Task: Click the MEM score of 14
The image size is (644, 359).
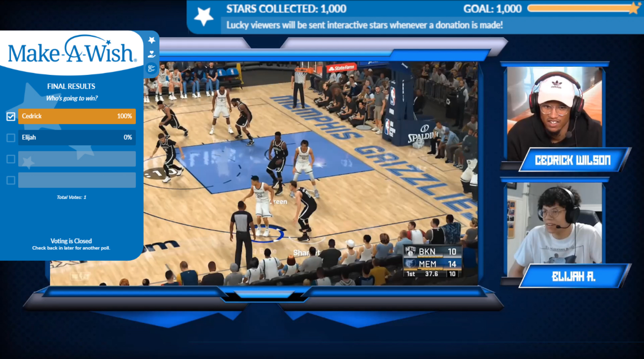Action: [452, 264]
